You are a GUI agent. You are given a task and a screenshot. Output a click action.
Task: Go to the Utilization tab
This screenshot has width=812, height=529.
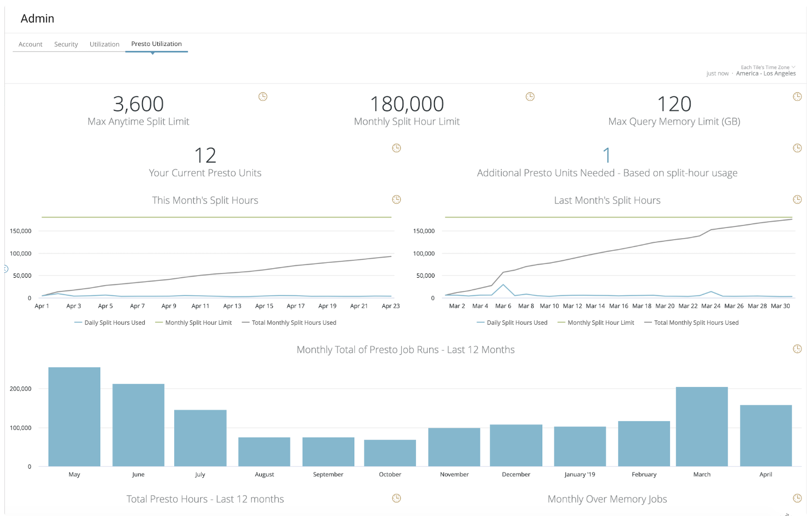point(105,44)
